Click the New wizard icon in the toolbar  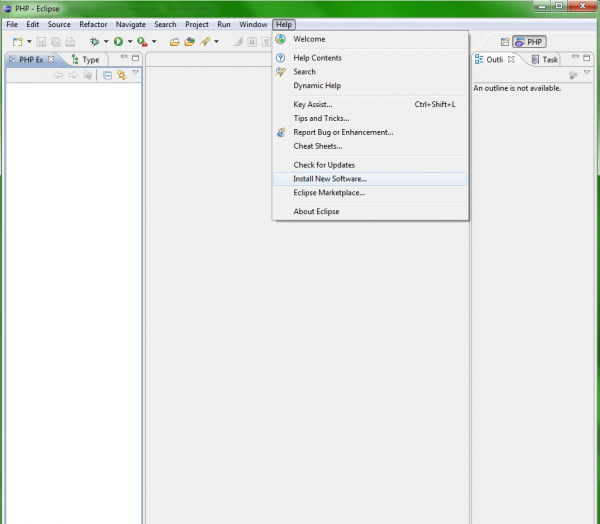(18, 42)
